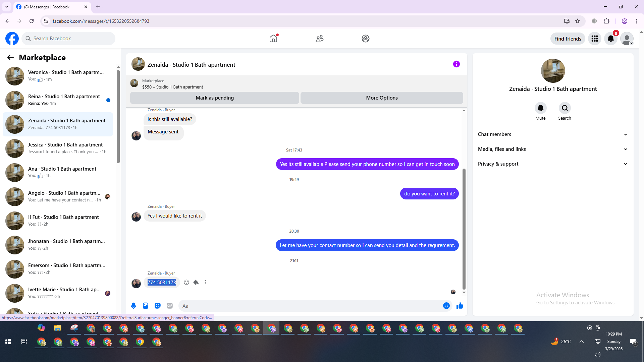Open more options for the 774 5031173 message

pyautogui.click(x=205, y=282)
